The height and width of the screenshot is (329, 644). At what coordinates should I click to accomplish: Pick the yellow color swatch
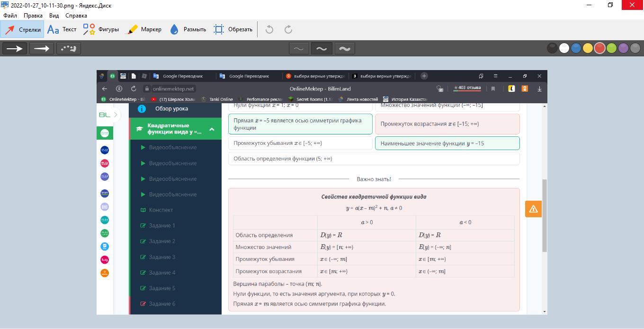click(588, 48)
